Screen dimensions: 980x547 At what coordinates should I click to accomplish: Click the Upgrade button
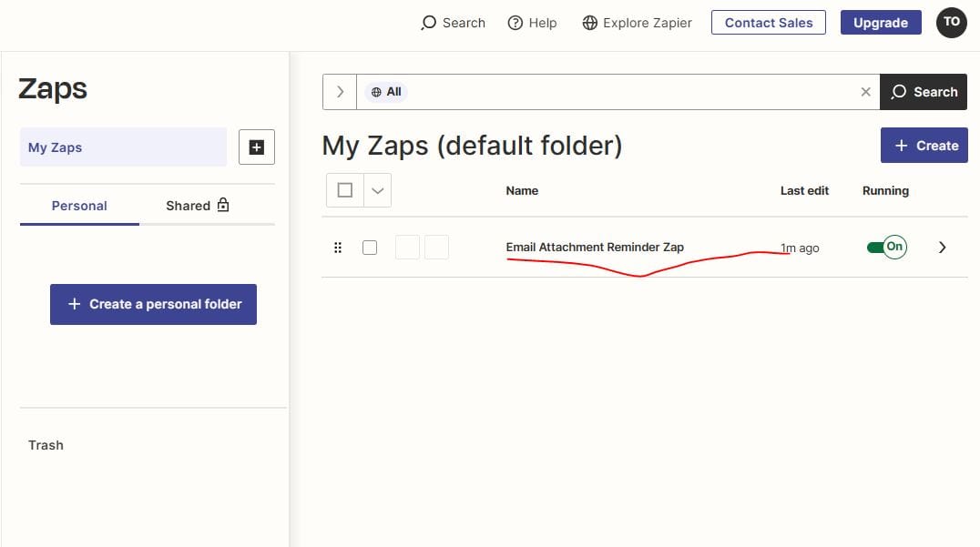[880, 22]
